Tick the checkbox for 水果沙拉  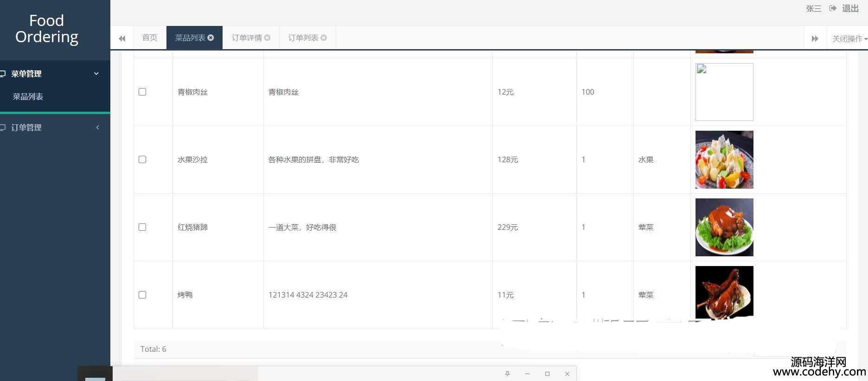click(x=142, y=159)
